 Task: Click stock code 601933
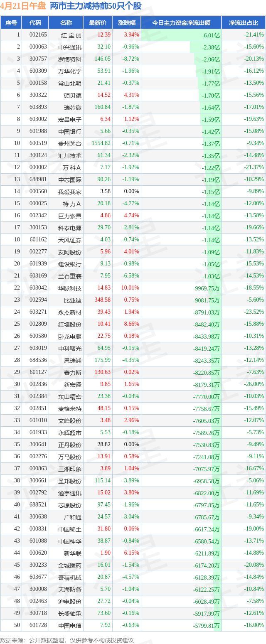[x=38, y=433]
